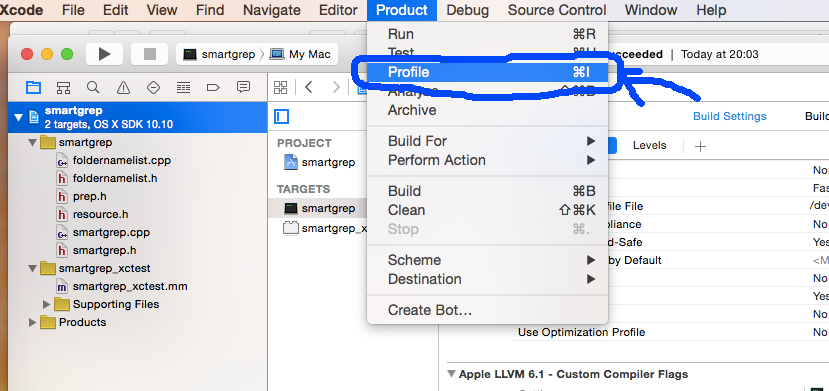
Task: Collapse Apple LLVM Custom Compiler Flags section
Action: [452, 374]
